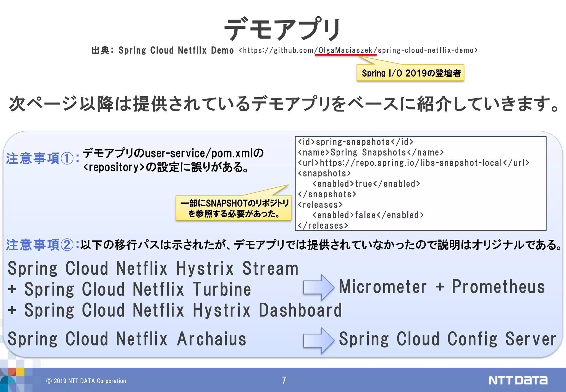The image size is (566, 392).
Task: Click '出典: Spring Cloud Netflix Demo' label
Action: (163, 50)
